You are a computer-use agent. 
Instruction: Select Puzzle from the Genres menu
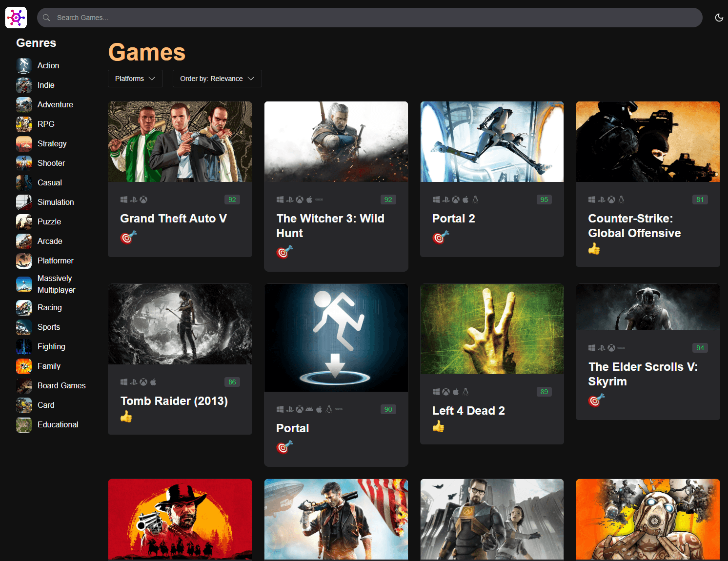[49, 221]
